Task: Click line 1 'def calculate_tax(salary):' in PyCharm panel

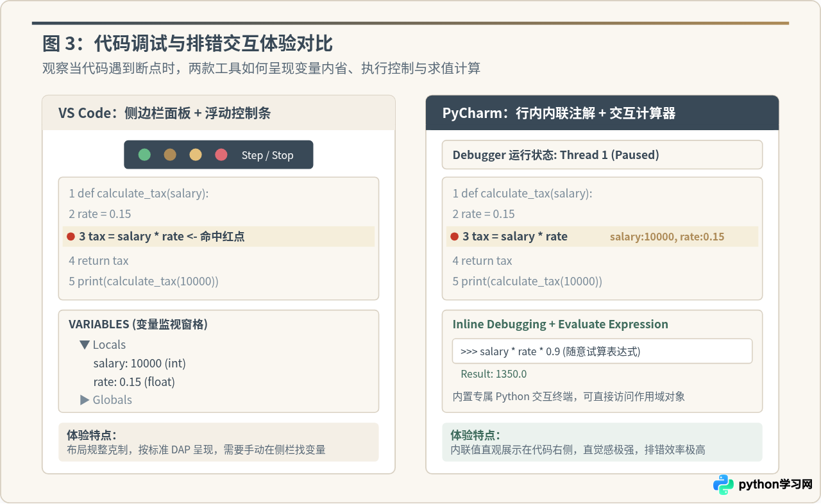Action: [522, 193]
